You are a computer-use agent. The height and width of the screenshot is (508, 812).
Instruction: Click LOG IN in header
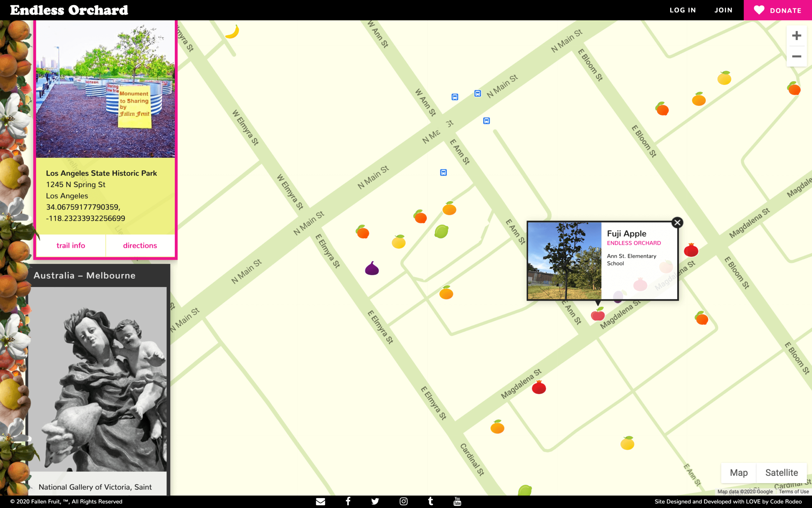click(x=683, y=10)
